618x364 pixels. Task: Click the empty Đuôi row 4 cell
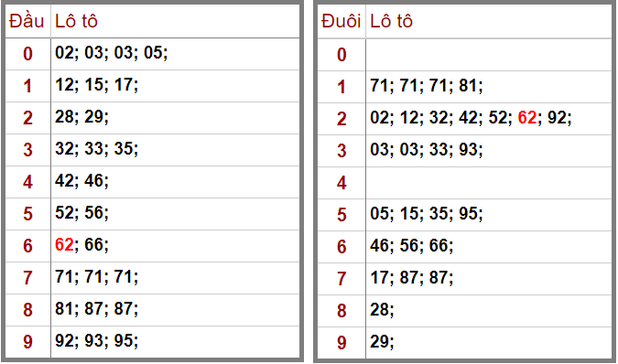coord(488,183)
